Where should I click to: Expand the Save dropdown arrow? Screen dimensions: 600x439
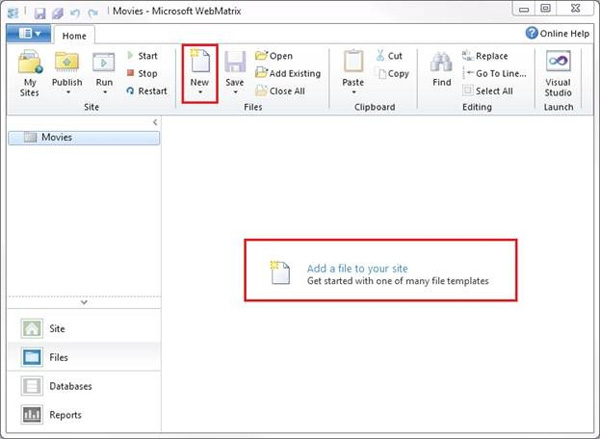235,92
